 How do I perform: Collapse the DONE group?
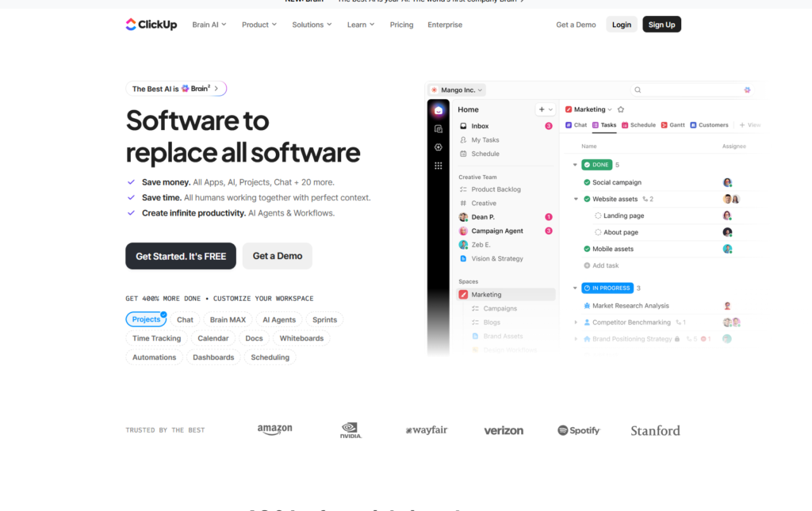coord(575,165)
